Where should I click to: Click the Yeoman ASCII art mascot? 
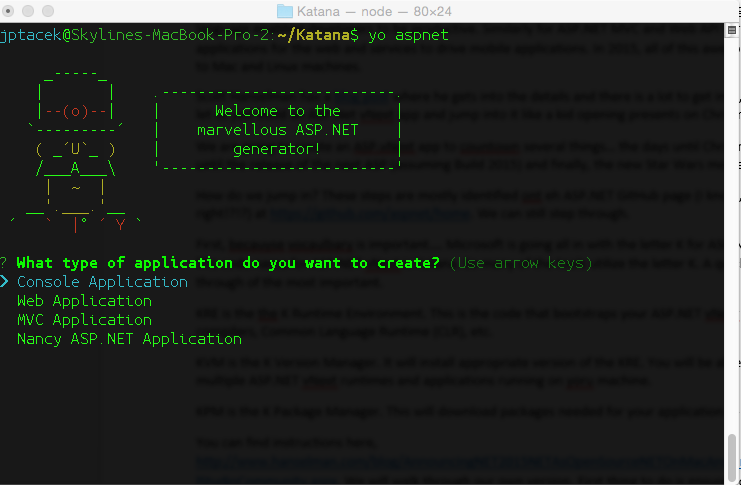(76, 151)
